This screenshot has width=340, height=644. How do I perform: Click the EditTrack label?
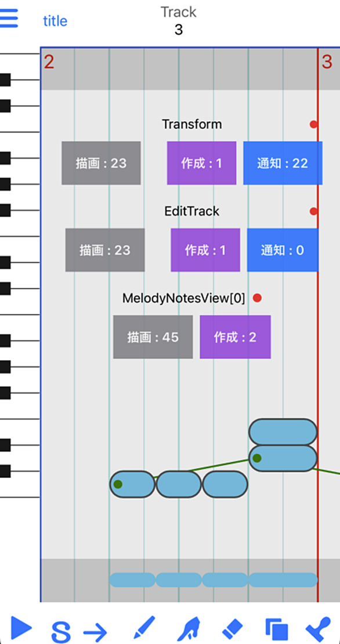click(192, 211)
